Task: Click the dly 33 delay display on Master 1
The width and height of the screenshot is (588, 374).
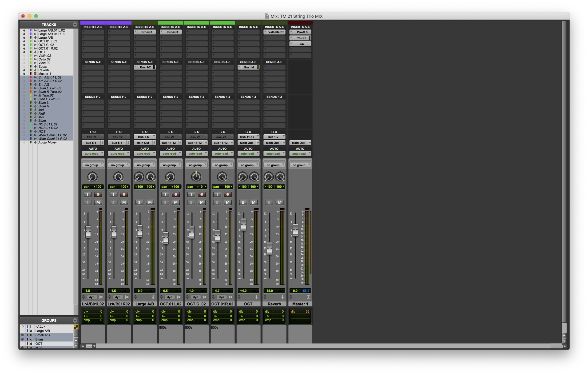Action: pyautogui.click(x=300, y=312)
